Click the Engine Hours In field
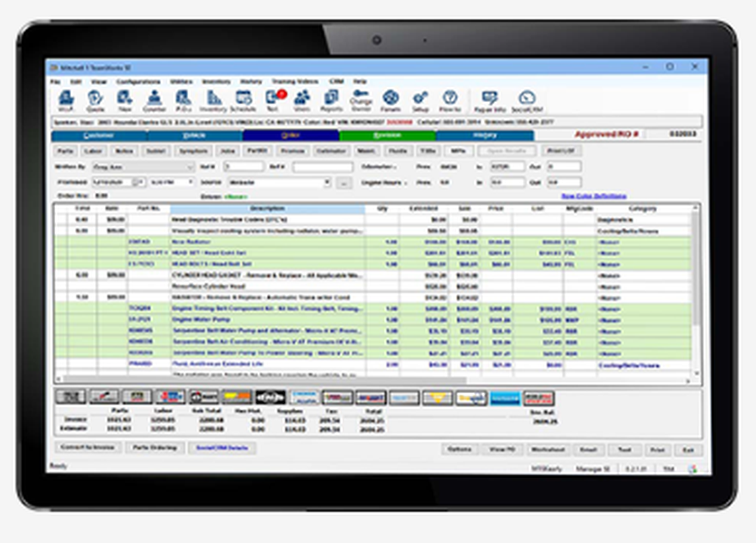The width and height of the screenshot is (756, 543). coord(508,182)
